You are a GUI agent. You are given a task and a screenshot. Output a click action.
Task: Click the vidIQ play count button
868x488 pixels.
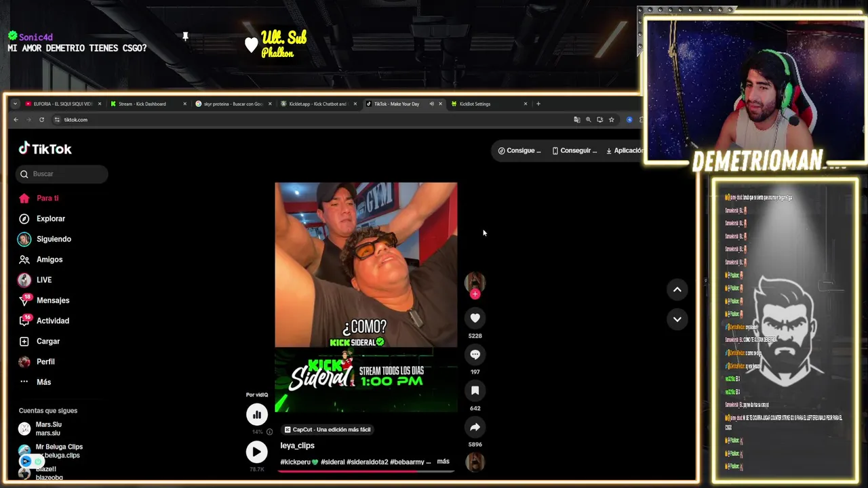[257, 451]
